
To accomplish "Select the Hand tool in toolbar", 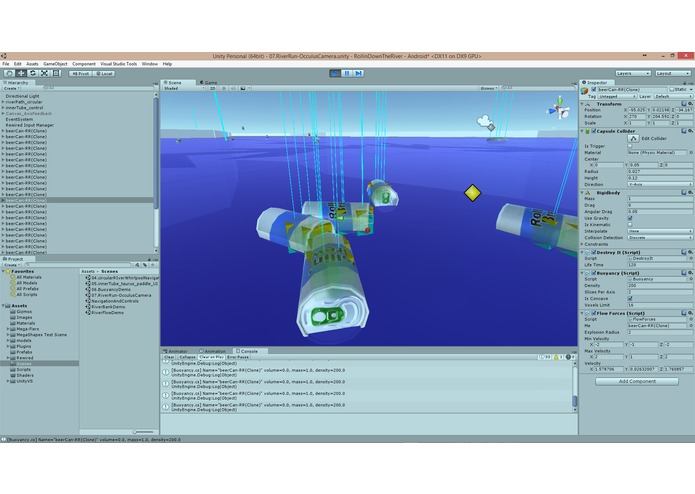I will click(9, 73).
